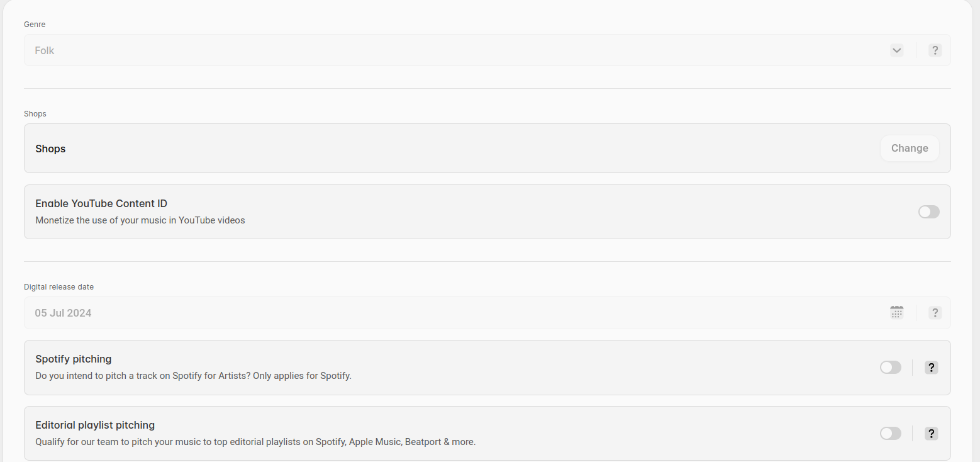Click the Enable YouTube Content ID title
This screenshot has height=462, width=980.
[x=101, y=203]
